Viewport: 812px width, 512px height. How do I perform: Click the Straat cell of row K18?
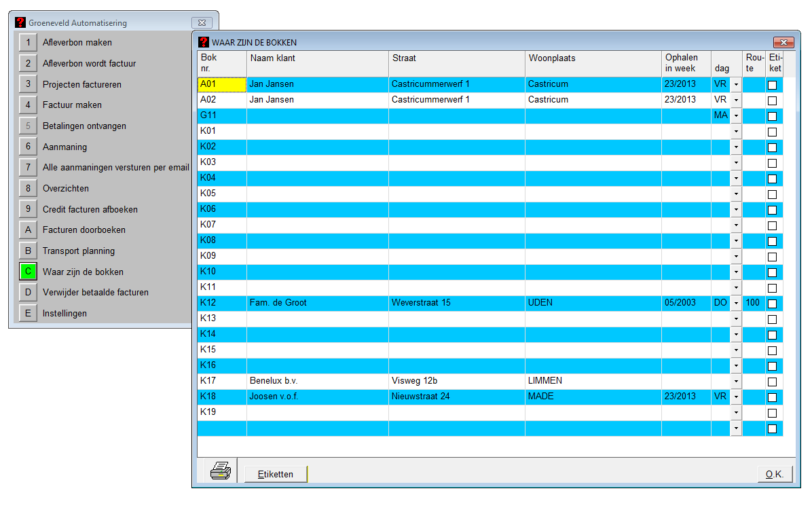456,397
